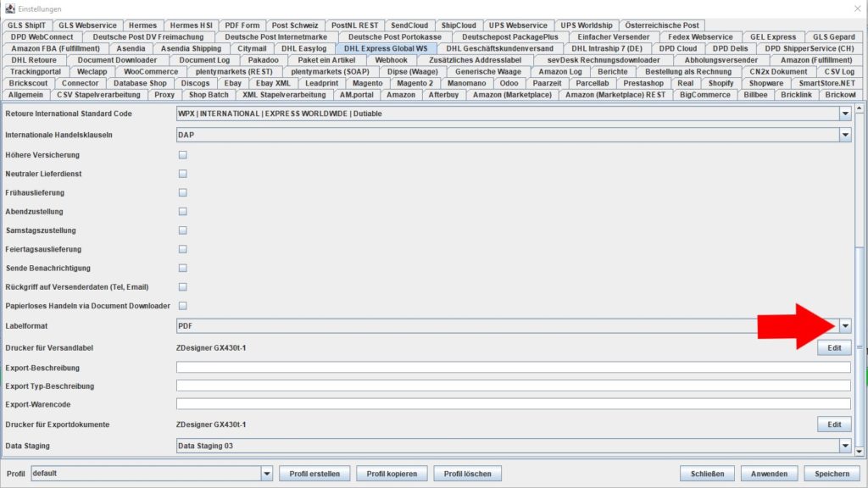The height and width of the screenshot is (488, 868).
Task: Click the Einstellungen window app icon
Action: 10,8
